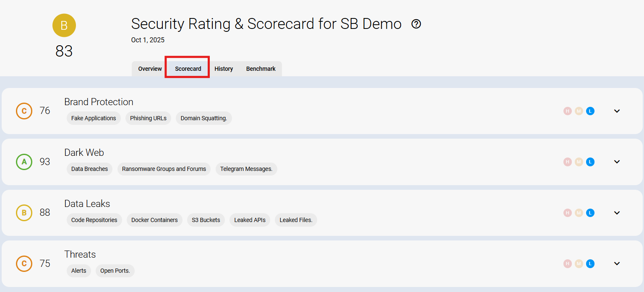Click the Data Leaks B grade icon
644x292 pixels.
click(x=24, y=213)
